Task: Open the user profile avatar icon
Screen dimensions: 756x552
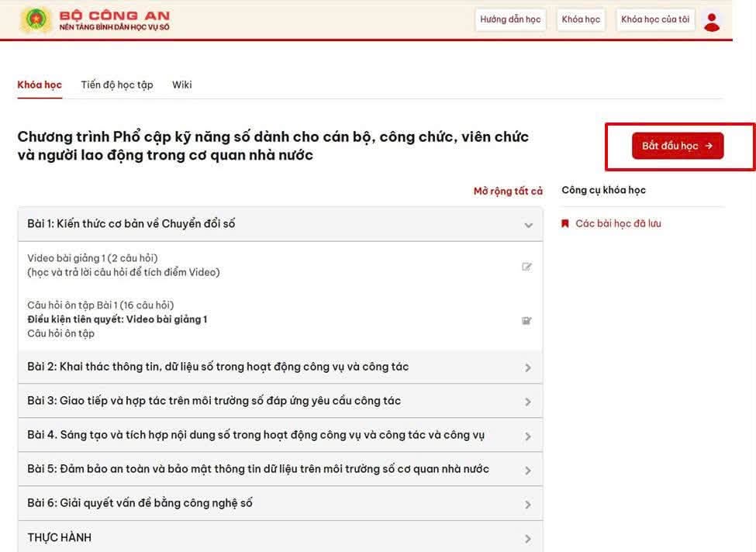Action: tap(712, 22)
